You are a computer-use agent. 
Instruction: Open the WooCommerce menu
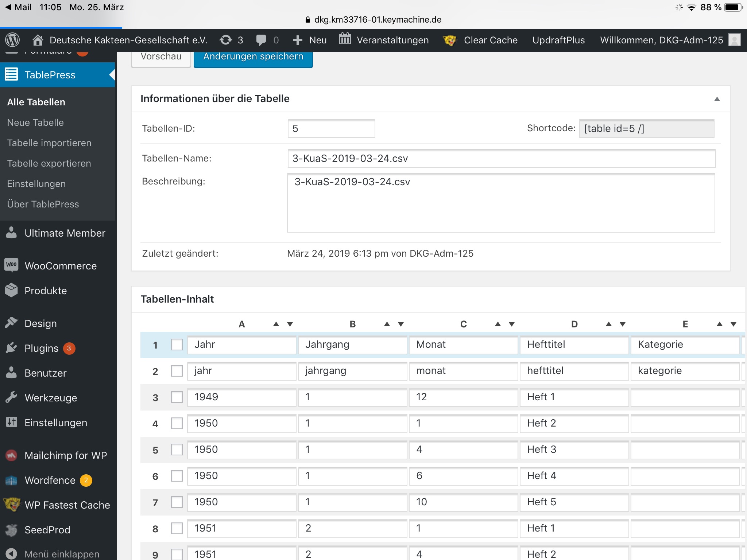(x=60, y=266)
